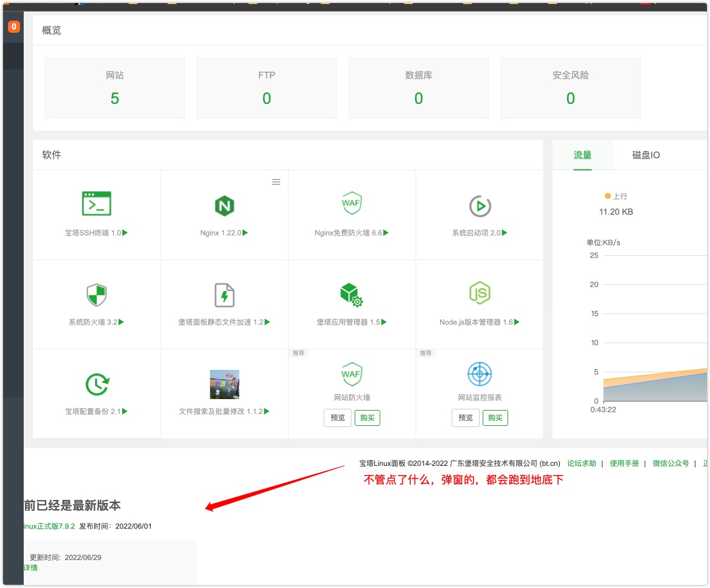710x588 pixels.
Task: Click the 宝塔配置备份 2.1 label
Action: click(x=93, y=411)
